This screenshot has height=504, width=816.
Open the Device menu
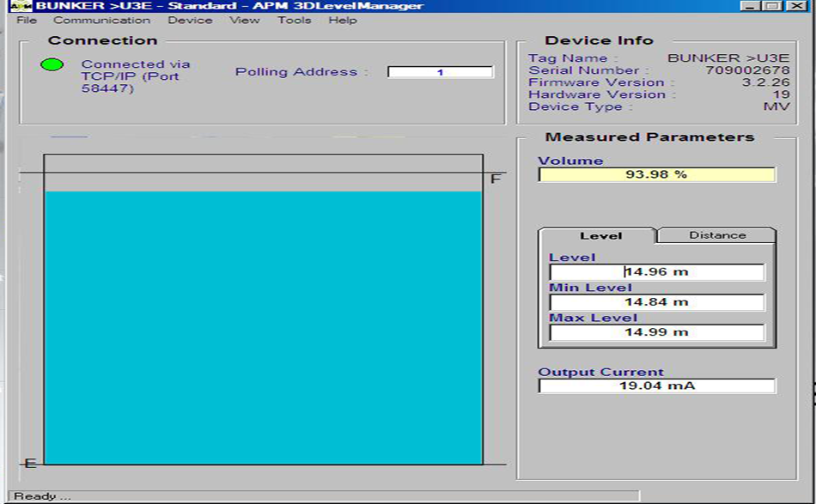(190, 21)
